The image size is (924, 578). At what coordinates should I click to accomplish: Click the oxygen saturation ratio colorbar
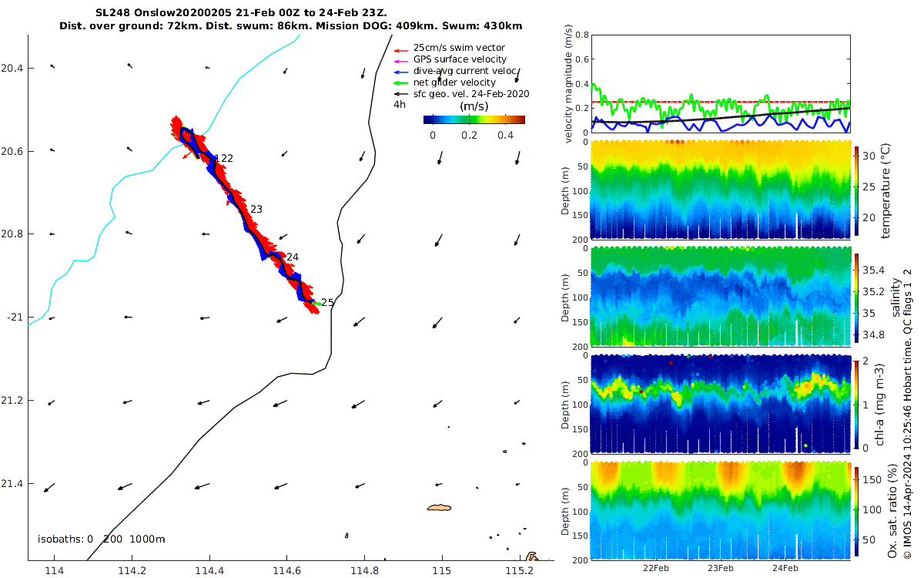[858, 510]
